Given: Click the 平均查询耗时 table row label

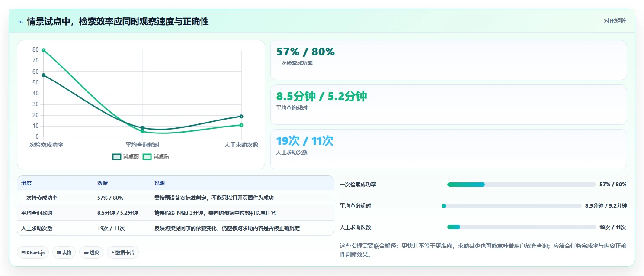Looking at the screenshot, I should (x=37, y=213).
